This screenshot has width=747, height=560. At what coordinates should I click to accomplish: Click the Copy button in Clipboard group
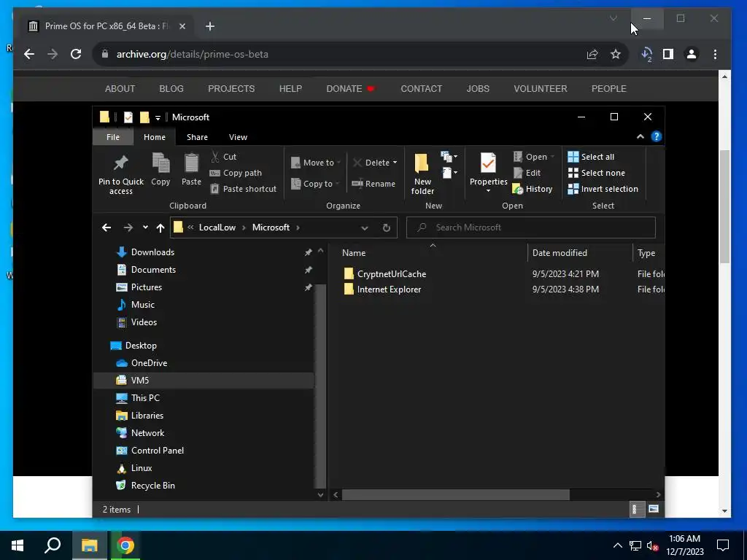click(160, 169)
